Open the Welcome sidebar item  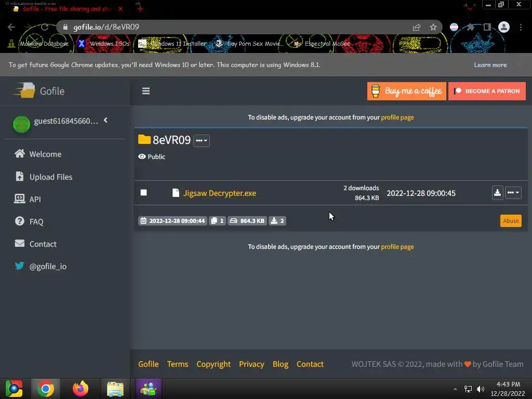coord(38,154)
